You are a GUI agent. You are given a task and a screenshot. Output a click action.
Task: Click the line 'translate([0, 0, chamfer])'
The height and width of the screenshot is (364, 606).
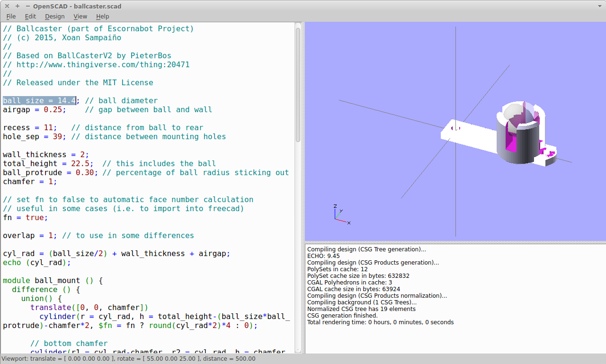pyautogui.click(x=89, y=307)
